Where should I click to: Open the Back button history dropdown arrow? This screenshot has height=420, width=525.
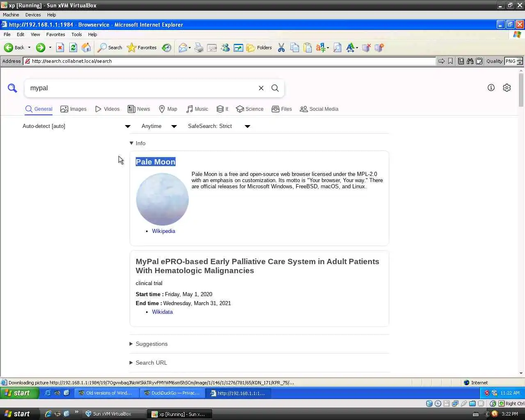tap(29, 48)
